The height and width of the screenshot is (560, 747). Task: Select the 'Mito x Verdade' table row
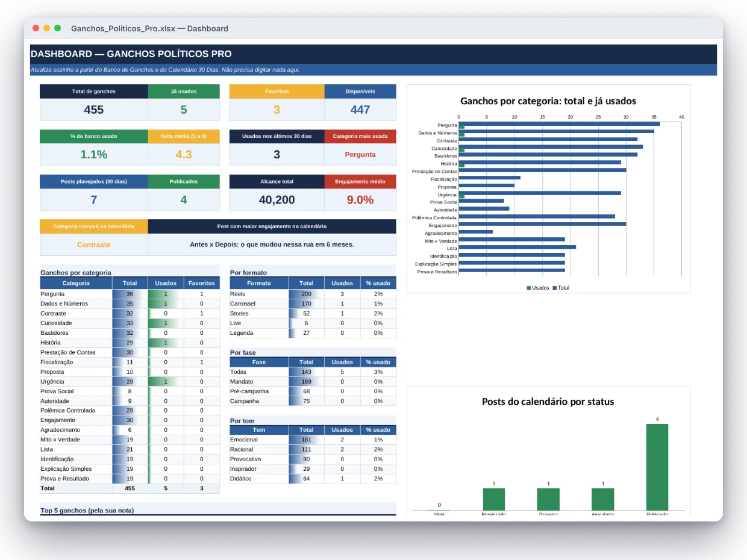130,440
